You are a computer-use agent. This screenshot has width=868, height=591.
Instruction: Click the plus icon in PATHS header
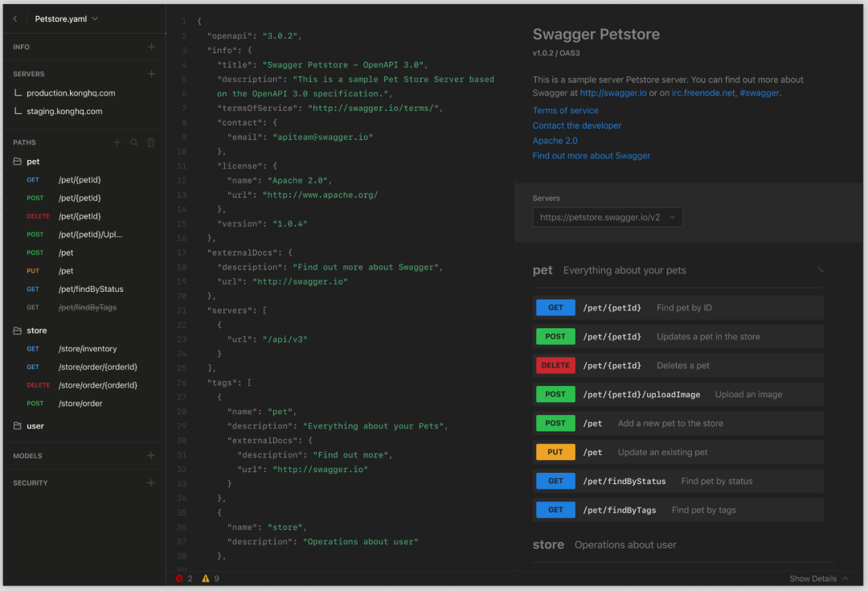click(117, 142)
